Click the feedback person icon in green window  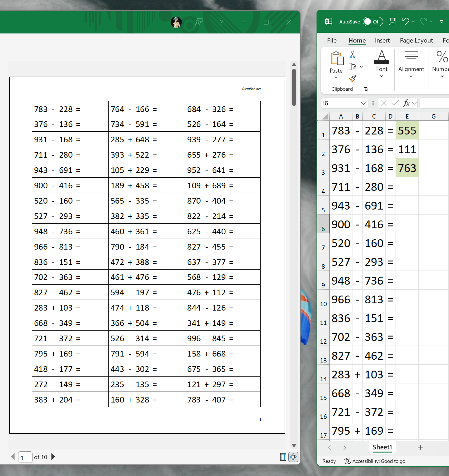click(199, 22)
